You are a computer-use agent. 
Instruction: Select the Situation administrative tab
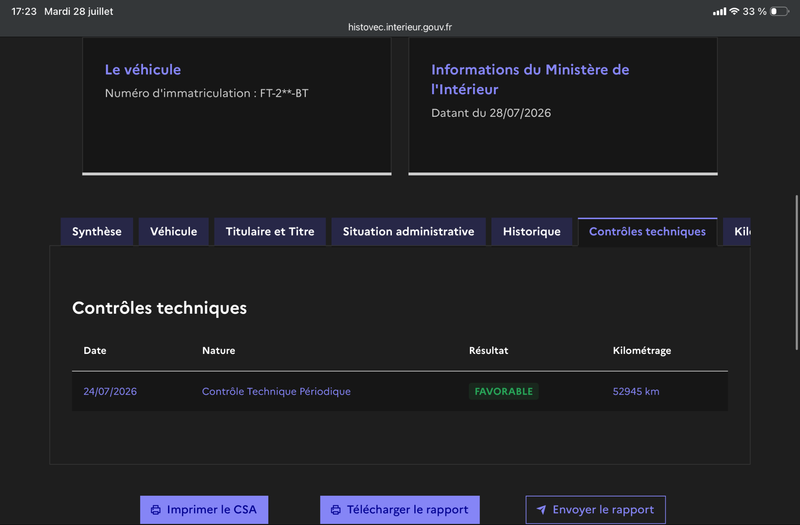point(408,232)
